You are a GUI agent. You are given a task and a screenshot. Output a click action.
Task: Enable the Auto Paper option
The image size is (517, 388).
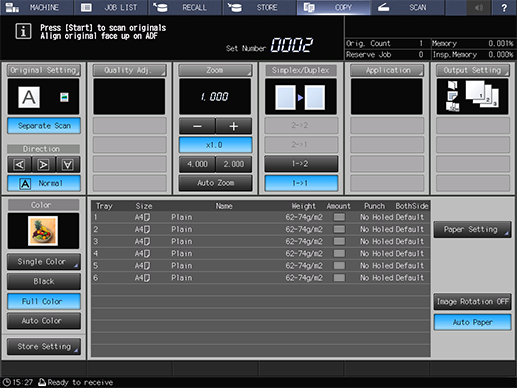coord(472,322)
